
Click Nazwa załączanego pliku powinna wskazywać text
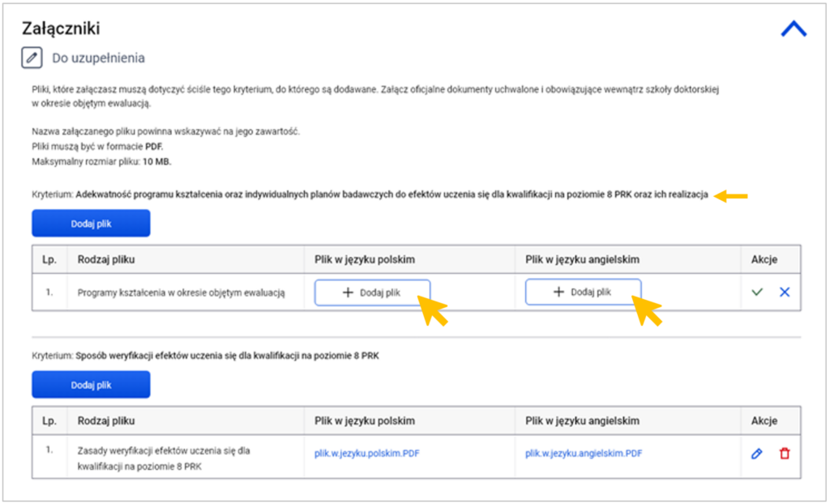pos(165,131)
